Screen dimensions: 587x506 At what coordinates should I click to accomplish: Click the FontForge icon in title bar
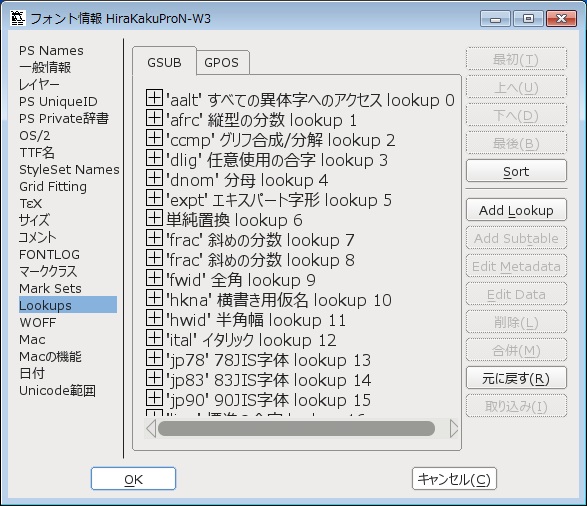pos(18,18)
